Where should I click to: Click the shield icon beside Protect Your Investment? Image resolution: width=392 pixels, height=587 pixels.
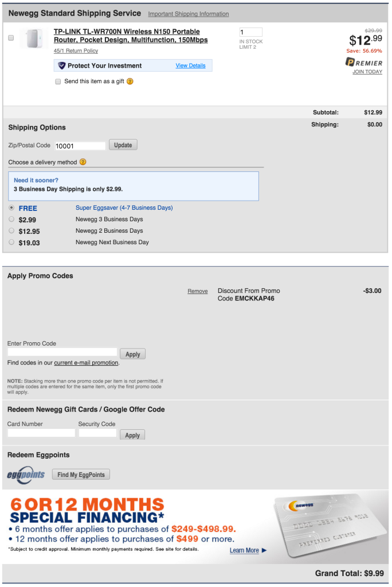tap(62, 65)
